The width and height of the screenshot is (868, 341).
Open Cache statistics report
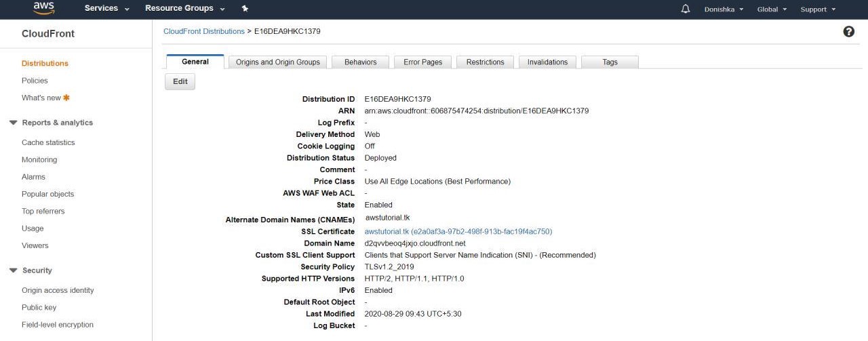coord(48,142)
